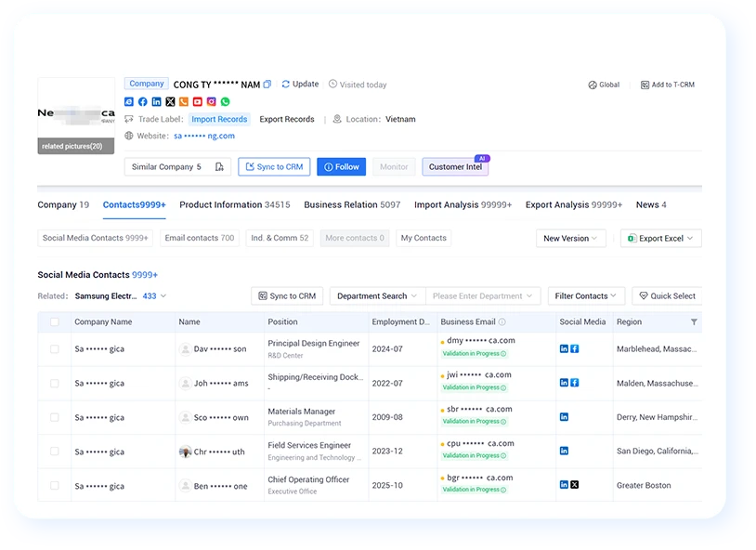Open the News 4 tab

pos(651,205)
